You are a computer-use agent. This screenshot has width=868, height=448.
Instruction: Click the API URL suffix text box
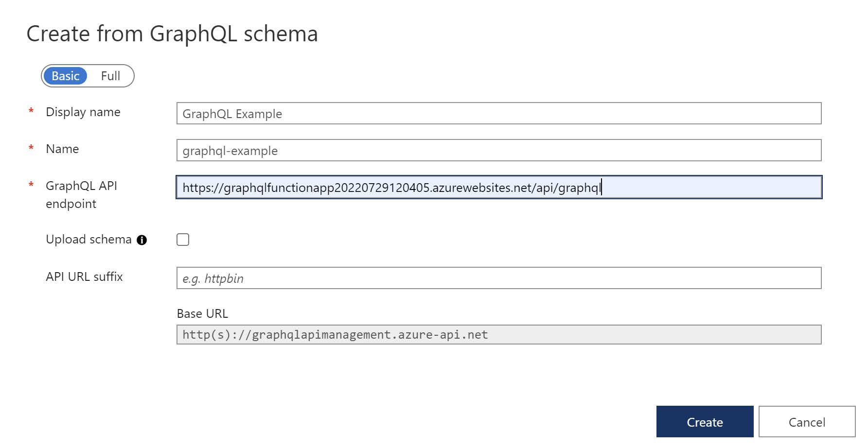(499, 278)
